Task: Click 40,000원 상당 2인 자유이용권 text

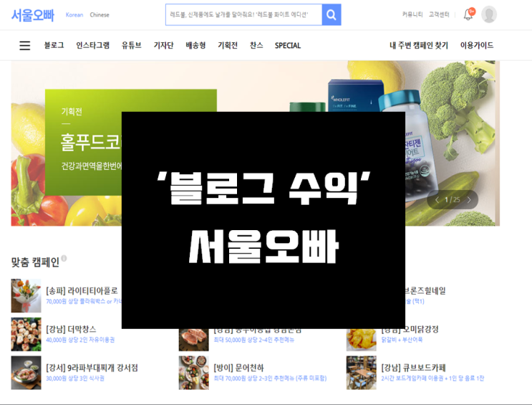Action: (80, 340)
